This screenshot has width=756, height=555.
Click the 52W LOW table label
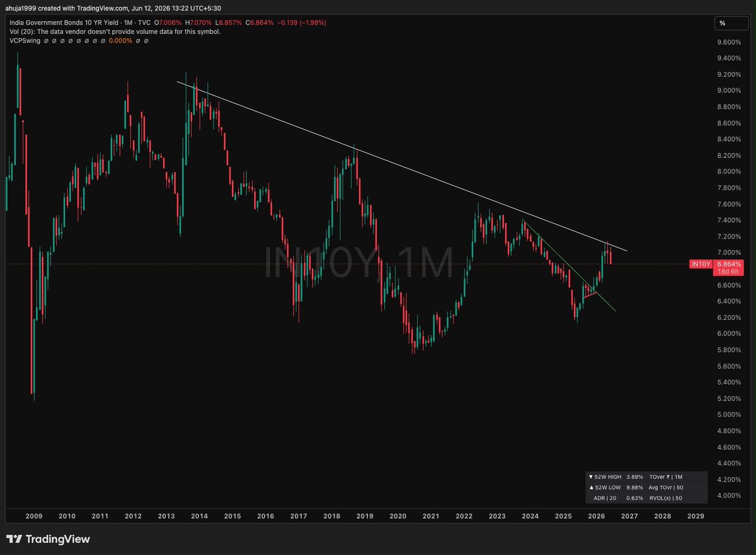[x=604, y=488]
